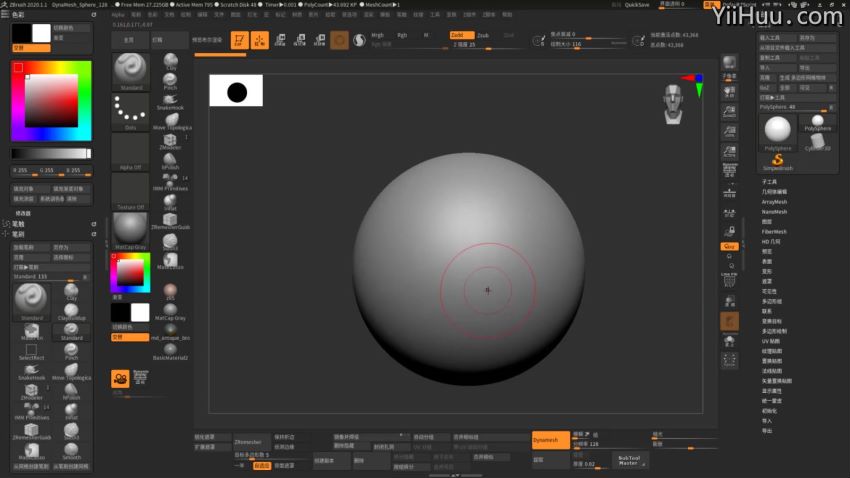Viewport: 850px width, 478px height.
Task: Expand the 矢量置换贴图 subpalette
Action: pos(777,381)
